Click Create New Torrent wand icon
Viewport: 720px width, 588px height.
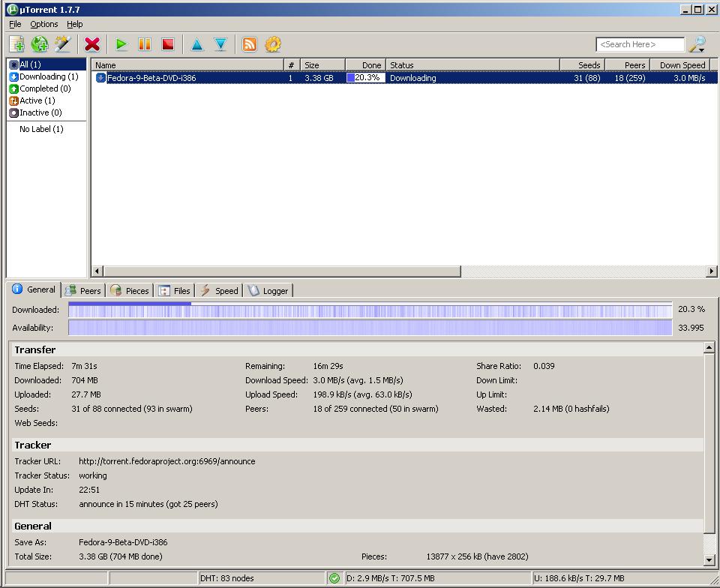pos(63,44)
